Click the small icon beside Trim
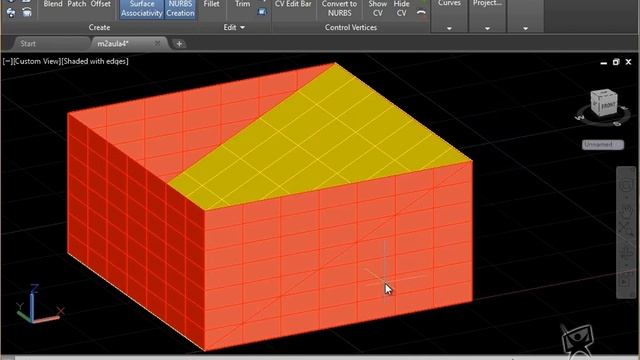The image size is (640, 360). (x=262, y=11)
